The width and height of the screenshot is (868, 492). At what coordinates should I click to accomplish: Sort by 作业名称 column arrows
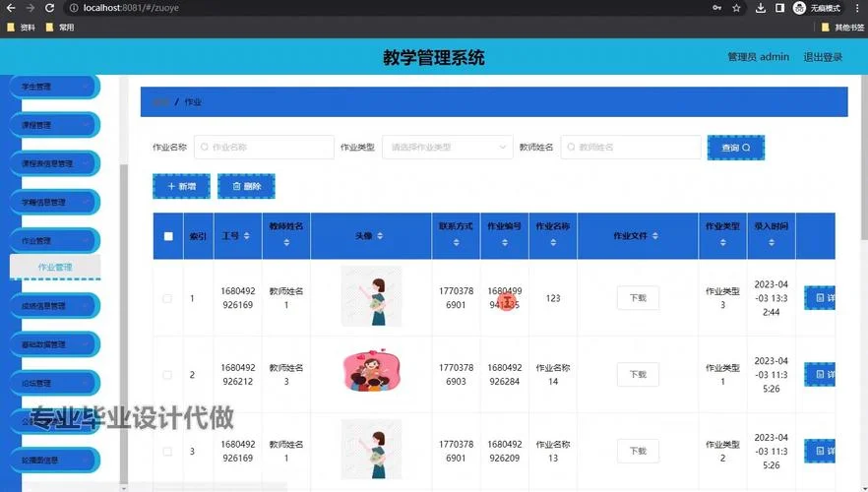pyautogui.click(x=553, y=242)
